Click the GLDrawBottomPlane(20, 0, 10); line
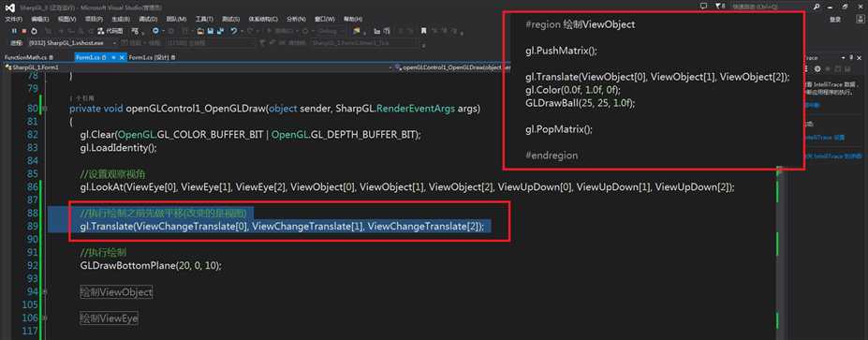Viewport: 868px width, 340px height. pyautogui.click(x=151, y=265)
